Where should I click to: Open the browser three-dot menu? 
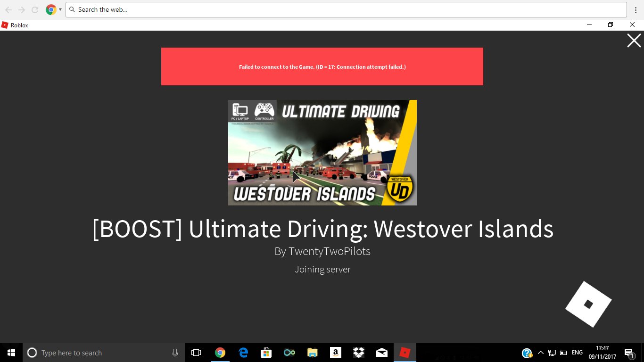[636, 9]
